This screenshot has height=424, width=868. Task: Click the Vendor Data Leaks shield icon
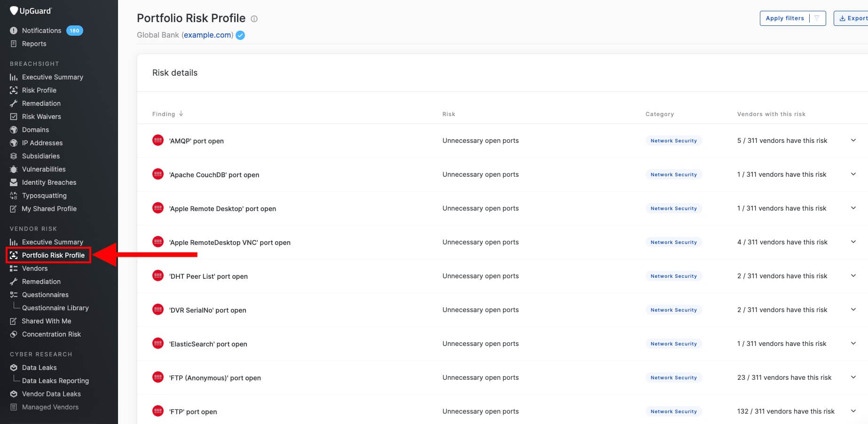[x=14, y=394]
